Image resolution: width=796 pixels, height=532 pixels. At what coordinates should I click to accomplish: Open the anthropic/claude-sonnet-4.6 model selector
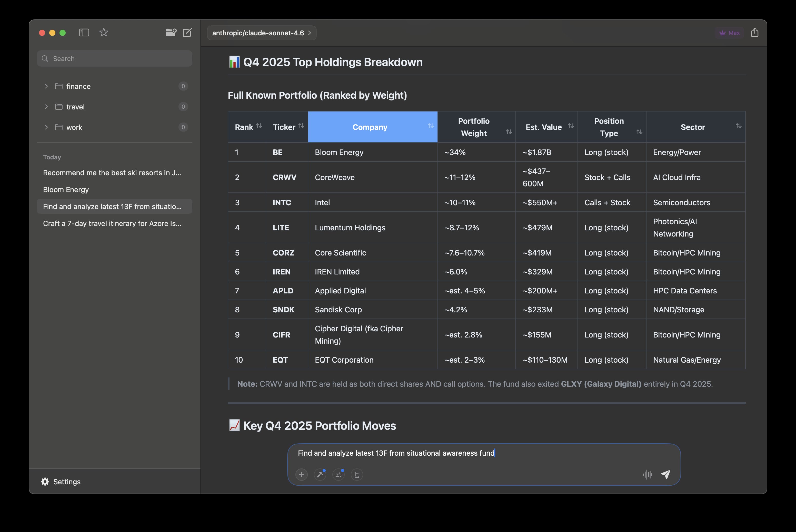[x=261, y=33]
